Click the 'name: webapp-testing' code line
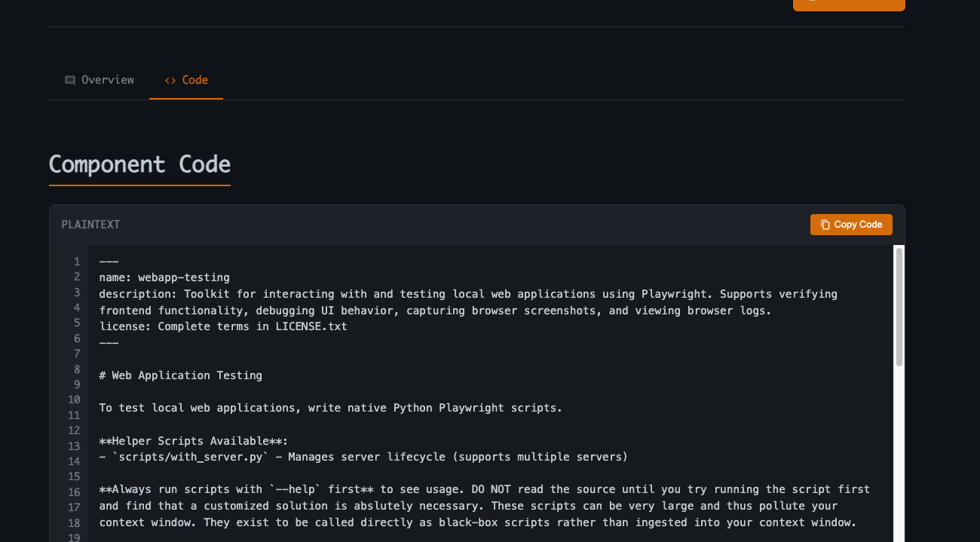 click(x=164, y=277)
